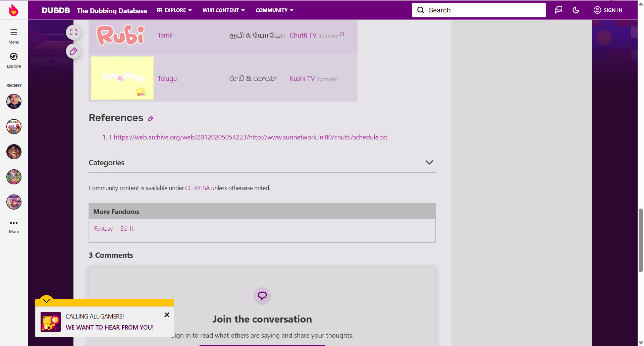Click into the Search field

(483, 10)
